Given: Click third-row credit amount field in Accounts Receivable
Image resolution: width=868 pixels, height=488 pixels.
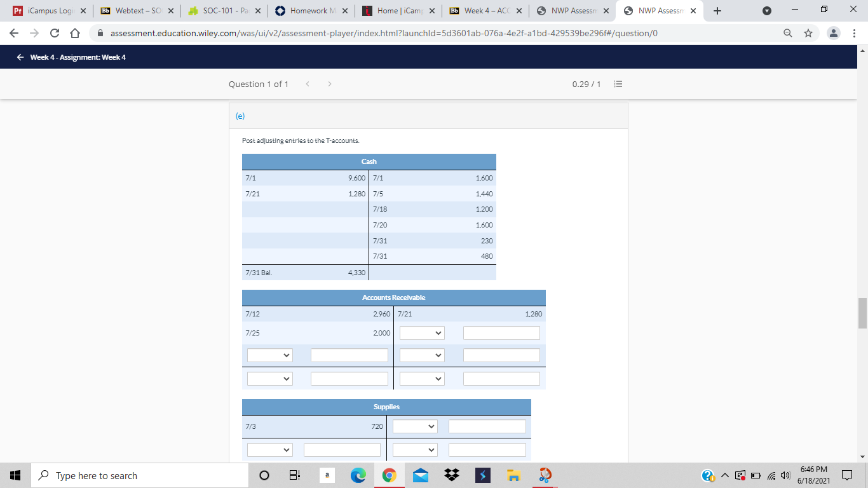Looking at the screenshot, I should (501, 356).
